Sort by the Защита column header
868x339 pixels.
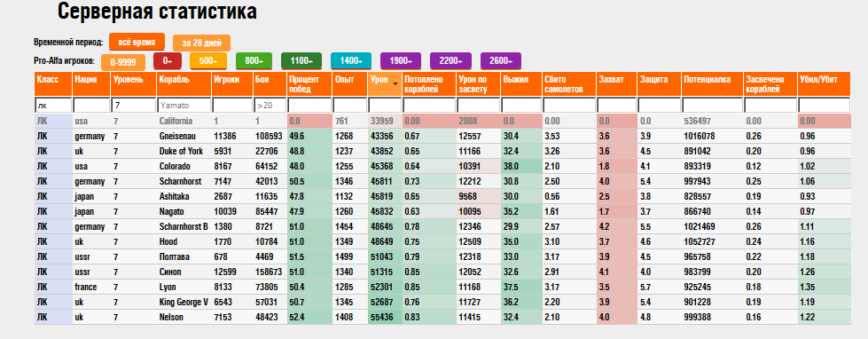click(x=659, y=83)
